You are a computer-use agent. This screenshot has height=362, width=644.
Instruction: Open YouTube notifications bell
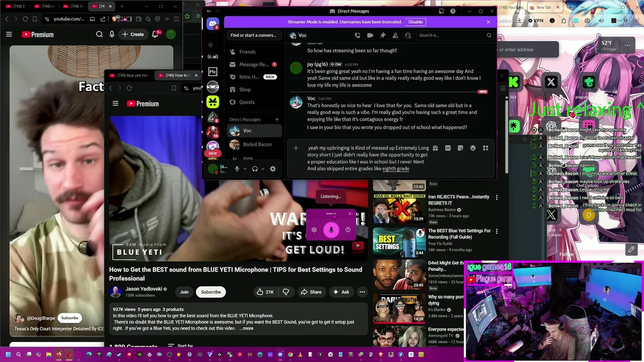(156, 34)
